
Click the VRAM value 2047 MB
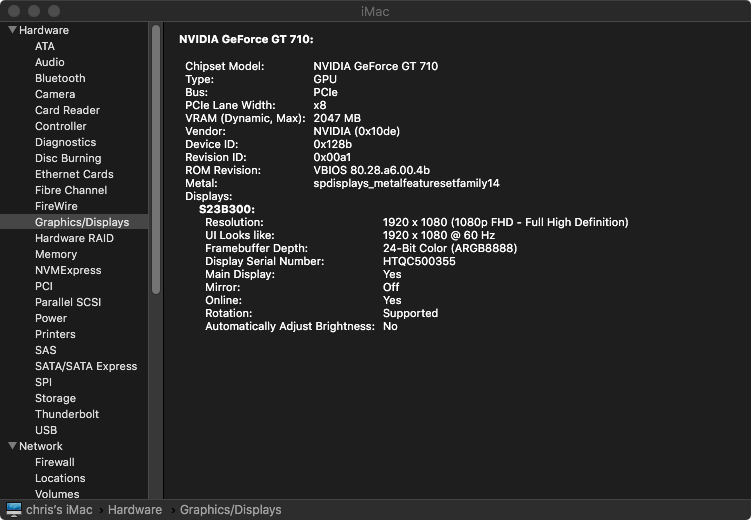[x=337, y=118]
